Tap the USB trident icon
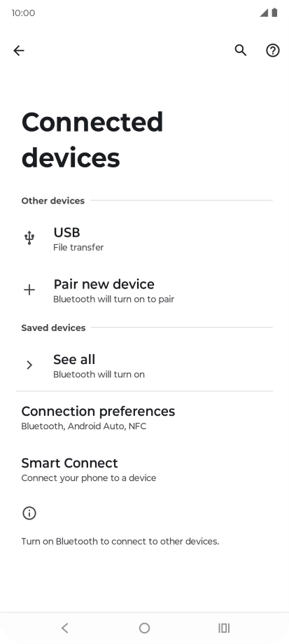 pos(29,238)
